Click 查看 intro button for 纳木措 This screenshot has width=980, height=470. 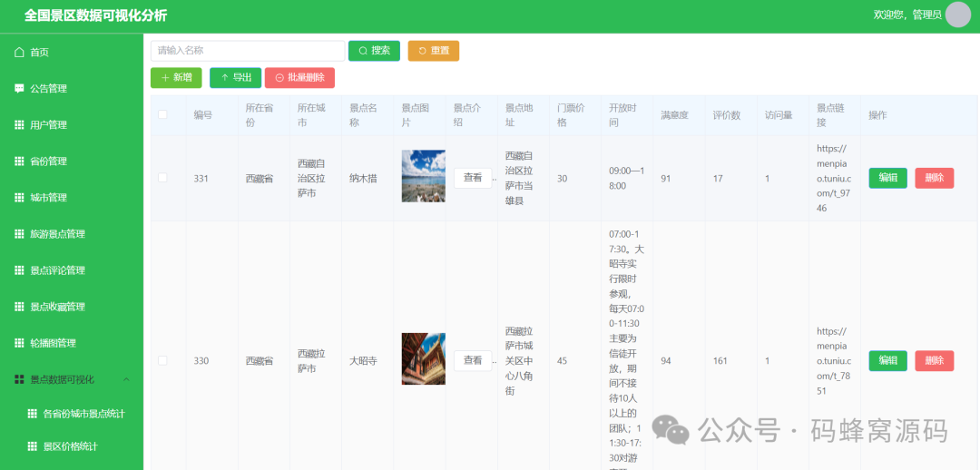pos(473,178)
